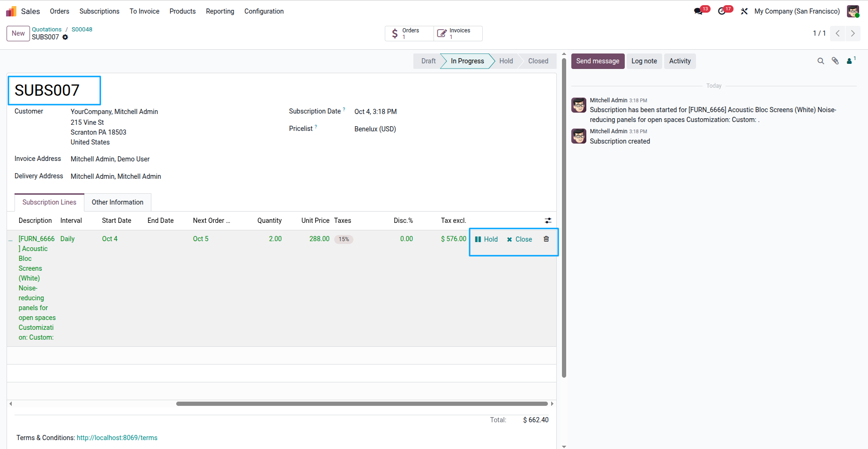Viewport: 868px width, 449px height.
Task: Click the New button
Action: [18, 33]
